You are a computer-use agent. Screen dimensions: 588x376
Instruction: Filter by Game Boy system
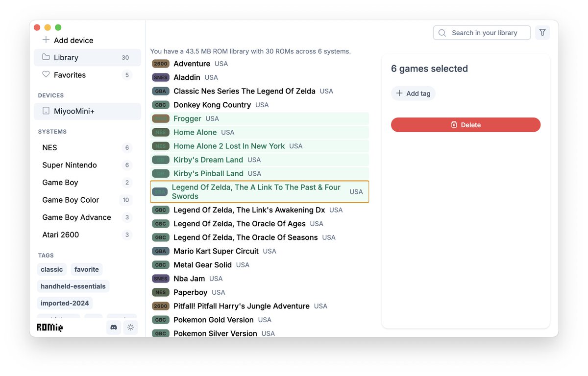pyautogui.click(x=87, y=182)
